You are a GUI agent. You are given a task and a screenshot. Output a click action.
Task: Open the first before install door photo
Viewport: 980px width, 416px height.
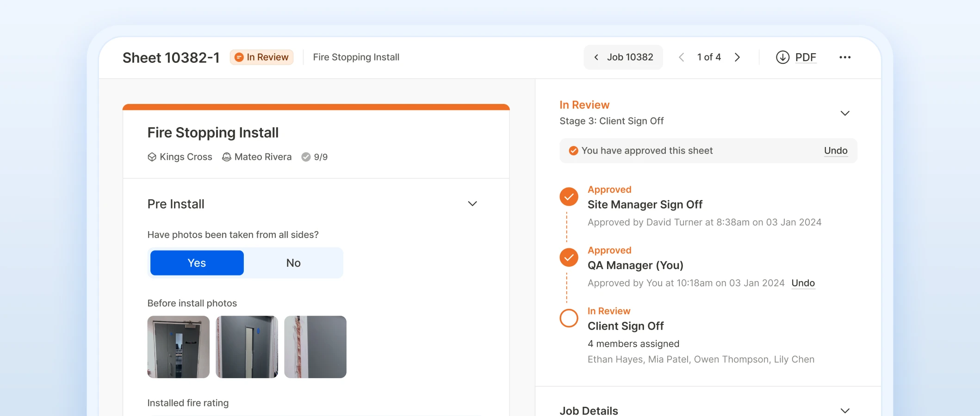click(x=179, y=347)
